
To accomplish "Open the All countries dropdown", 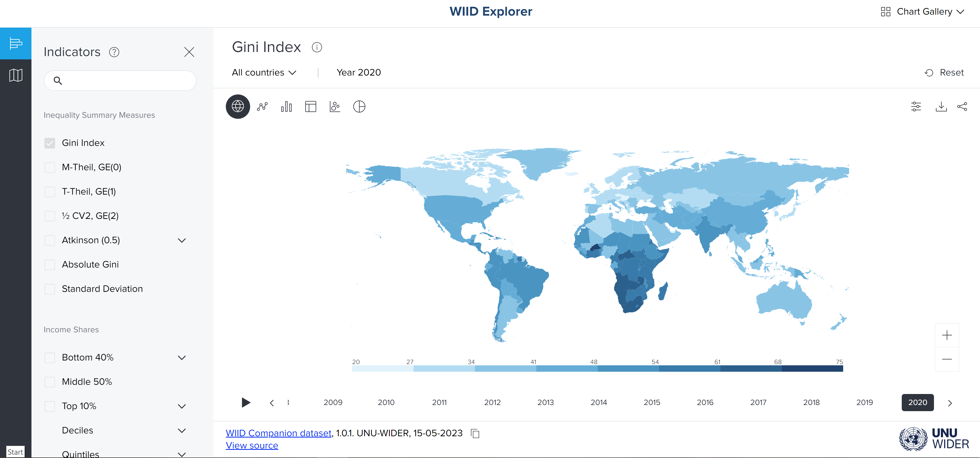I will [264, 72].
